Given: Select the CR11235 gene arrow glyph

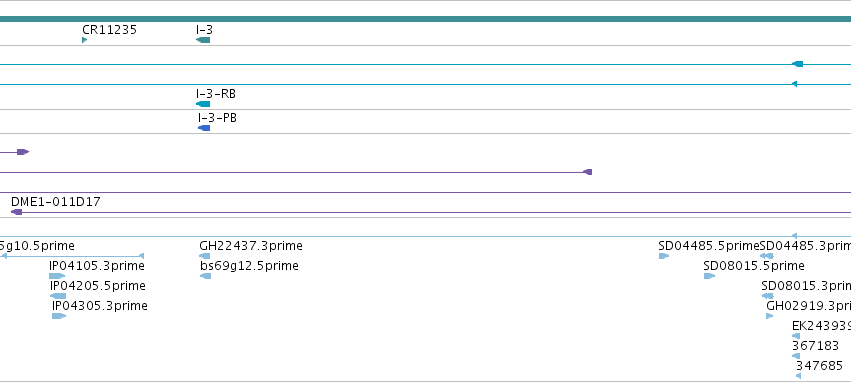Looking at the screenshot, I should (85, 40).
